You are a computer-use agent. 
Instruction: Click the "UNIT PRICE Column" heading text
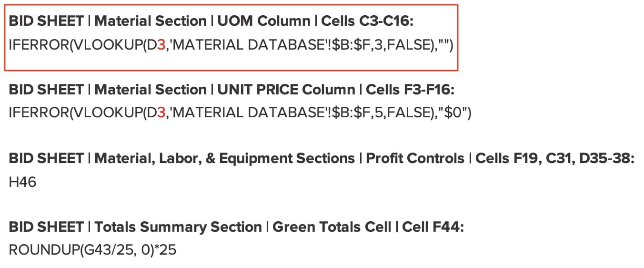pos(286,90)
